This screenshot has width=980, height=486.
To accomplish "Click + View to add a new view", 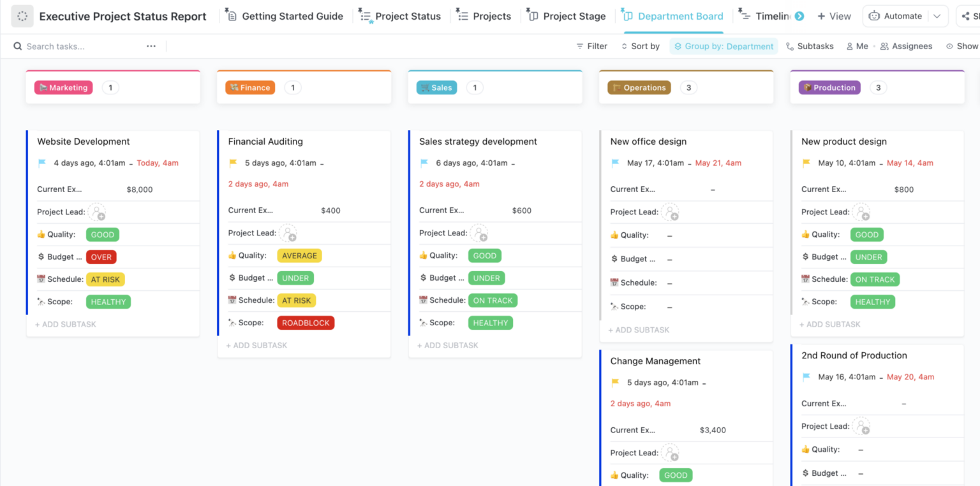I will [834, 15].
